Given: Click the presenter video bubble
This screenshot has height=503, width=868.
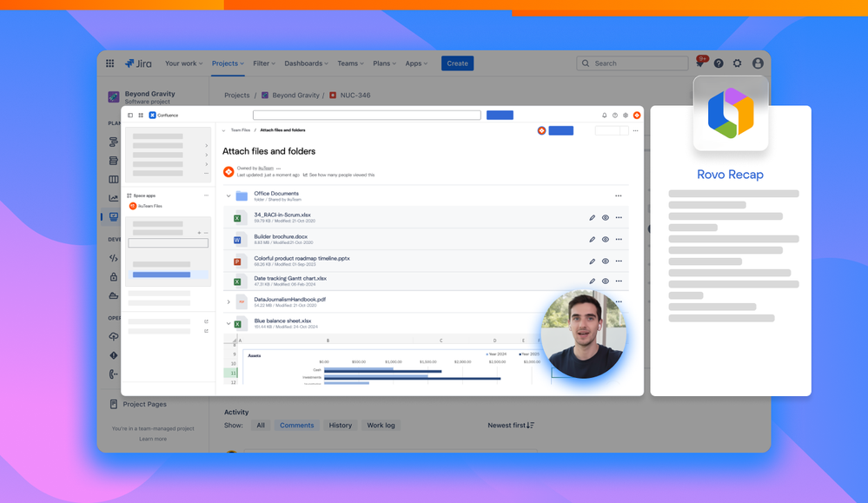Looking at the screenshot, I should [584, 334].
